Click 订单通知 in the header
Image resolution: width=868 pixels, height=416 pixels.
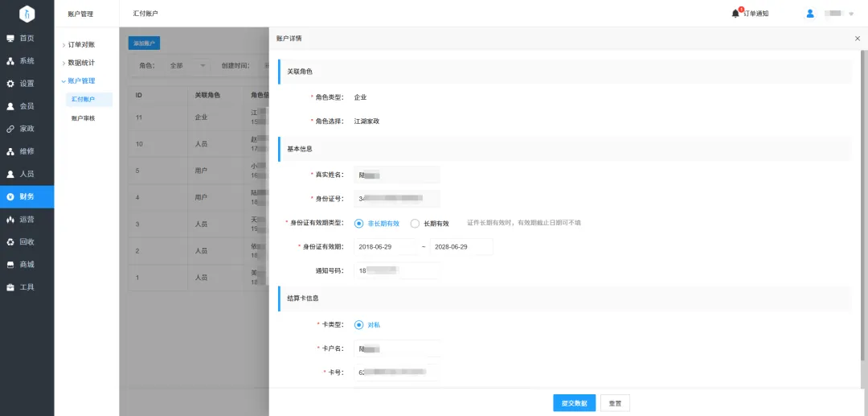[756, 14]
